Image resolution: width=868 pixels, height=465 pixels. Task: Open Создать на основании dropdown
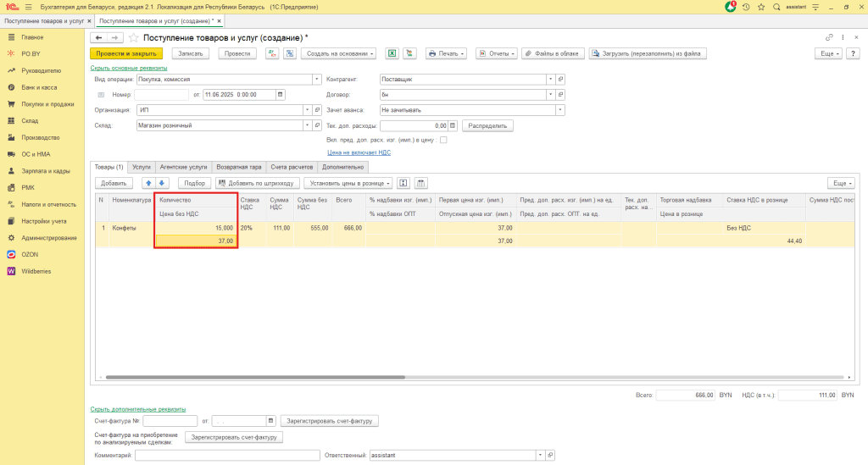(340, 53)
